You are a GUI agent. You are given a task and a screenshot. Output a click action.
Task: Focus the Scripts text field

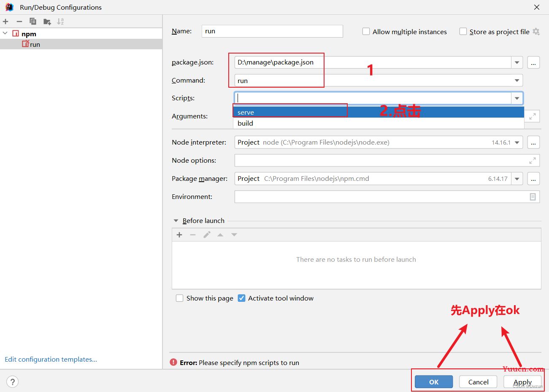[373, 98]
